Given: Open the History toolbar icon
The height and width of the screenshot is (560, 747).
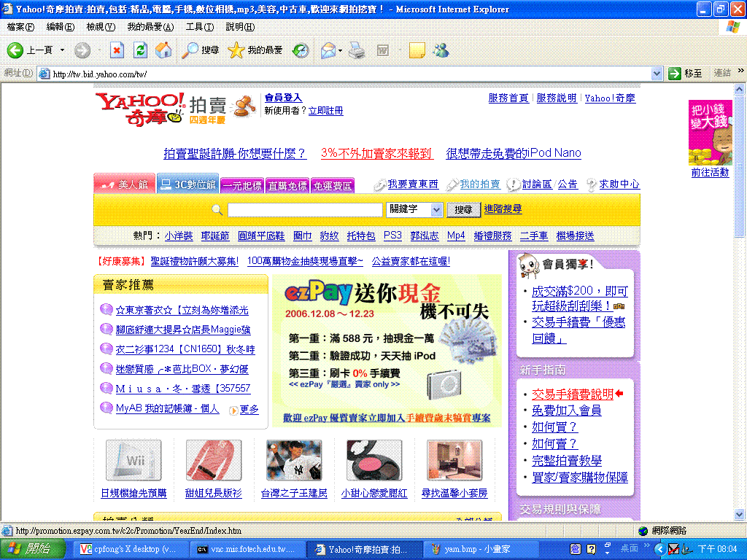Looking at the screenshot, I should tap(300, 50).
